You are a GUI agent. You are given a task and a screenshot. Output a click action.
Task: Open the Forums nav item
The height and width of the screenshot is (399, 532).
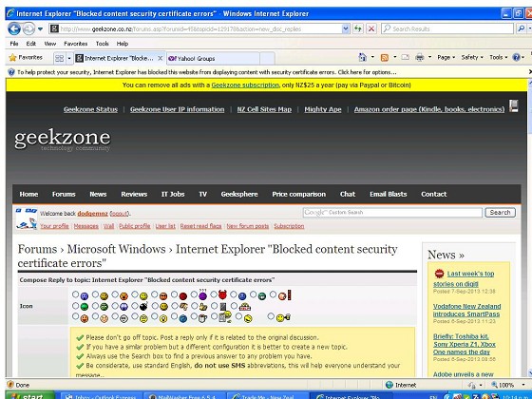tap(64, 194)
